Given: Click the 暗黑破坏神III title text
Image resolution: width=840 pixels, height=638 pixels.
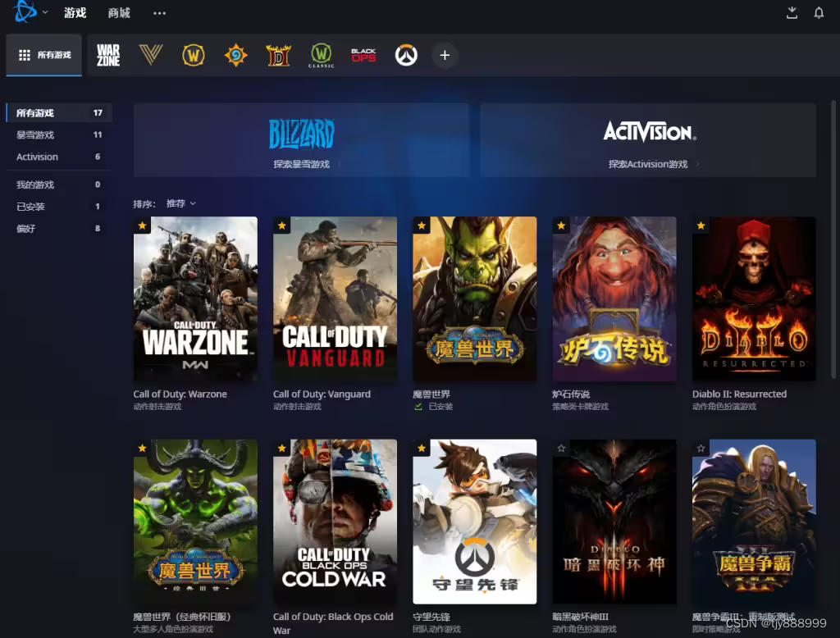Looking at the screenshot, I should pyautogui.click(x=580, y=617).
